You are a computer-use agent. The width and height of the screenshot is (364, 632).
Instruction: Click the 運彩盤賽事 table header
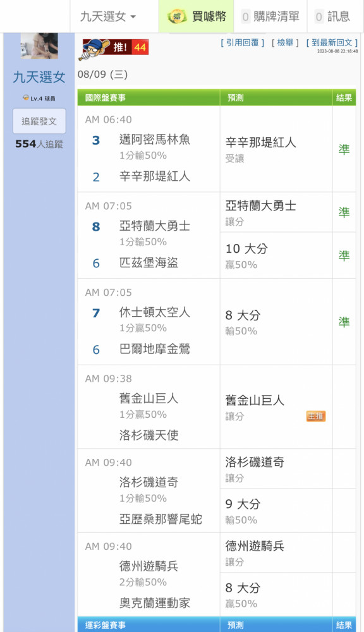(105, 625)
